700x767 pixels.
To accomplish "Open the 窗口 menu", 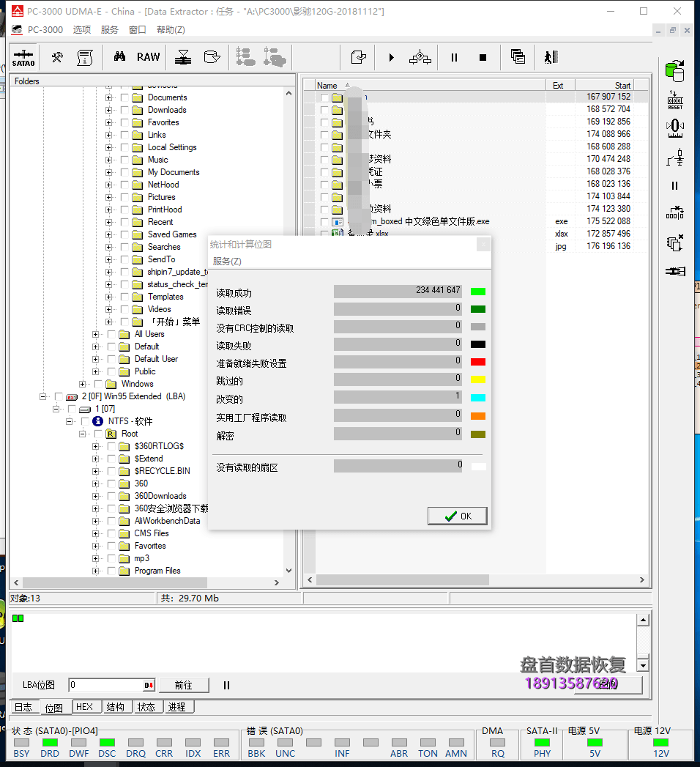I will [138, 30].
